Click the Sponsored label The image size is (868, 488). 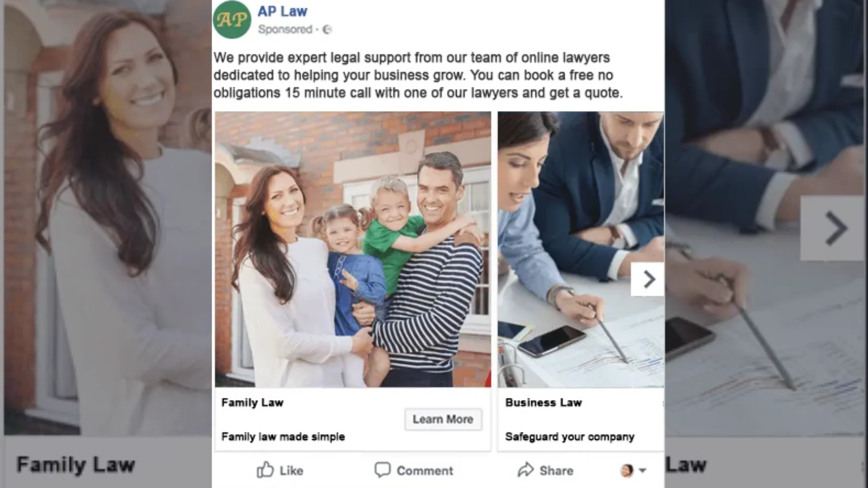tap(285, 29)
